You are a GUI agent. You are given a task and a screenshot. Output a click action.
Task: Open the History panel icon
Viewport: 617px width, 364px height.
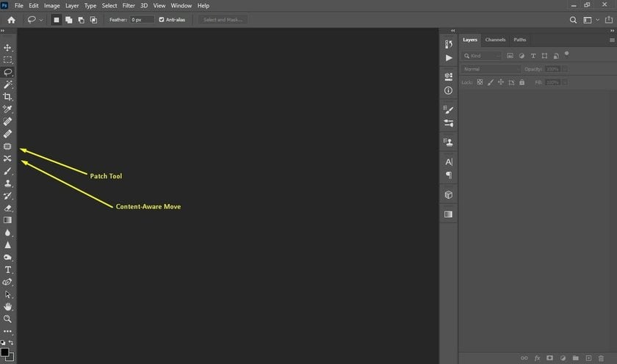449,44
